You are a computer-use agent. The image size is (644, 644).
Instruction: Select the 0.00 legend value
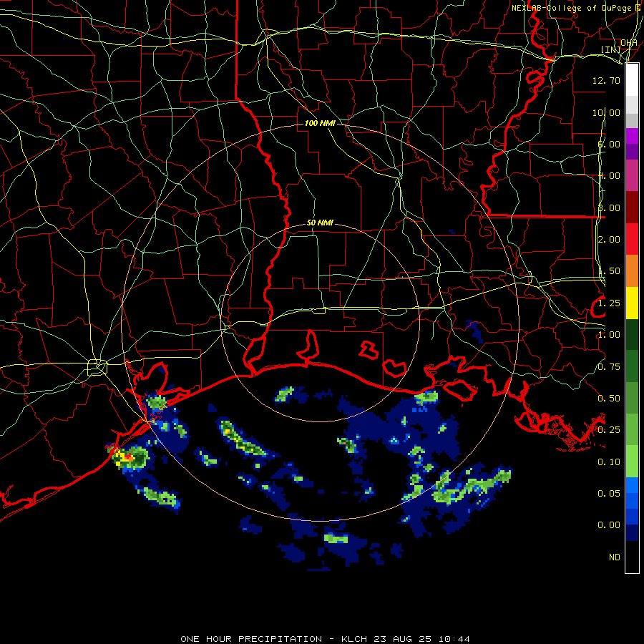coord(609,525)
